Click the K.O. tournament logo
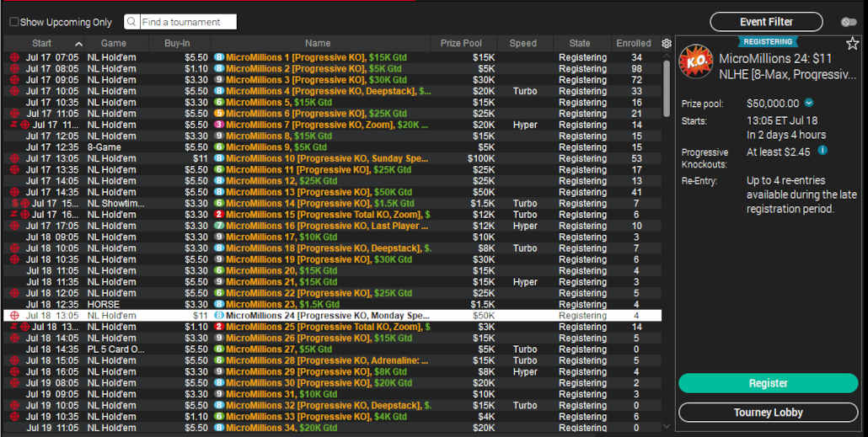The width and height of the screenshot is (868, 437). point(696,61)
